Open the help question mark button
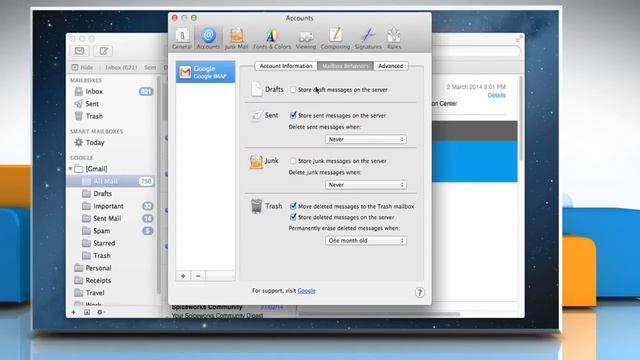The height and width of the screenshot is (360, 640). coord(420,292)
